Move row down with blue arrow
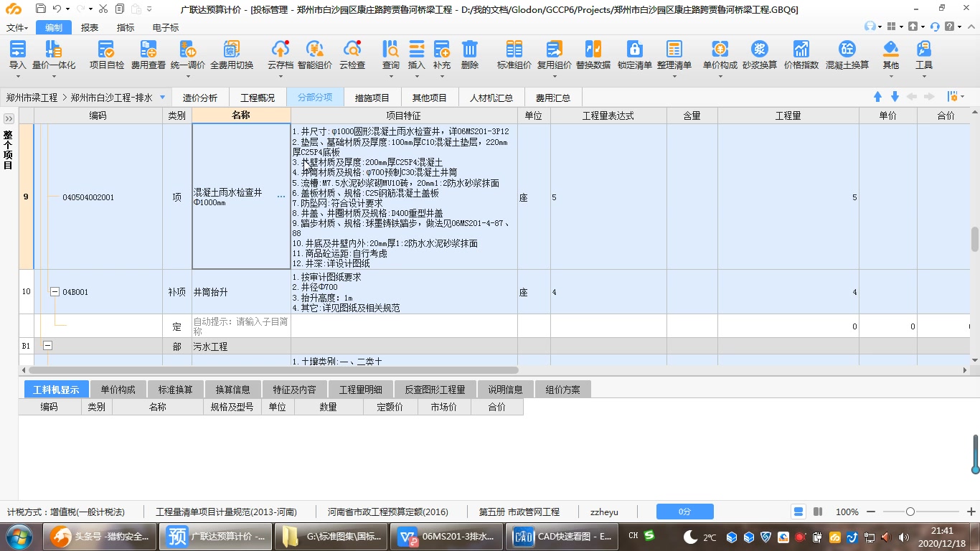The width and height of the screenshot is (980, 551). point(895,97)
